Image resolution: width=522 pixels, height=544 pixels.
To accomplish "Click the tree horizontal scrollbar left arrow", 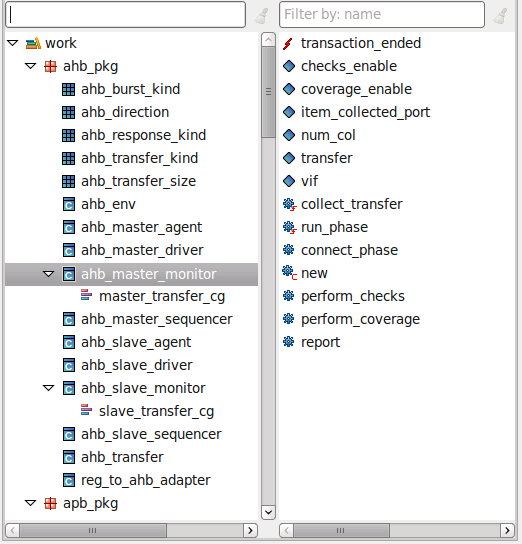I will tap(12, 530).
